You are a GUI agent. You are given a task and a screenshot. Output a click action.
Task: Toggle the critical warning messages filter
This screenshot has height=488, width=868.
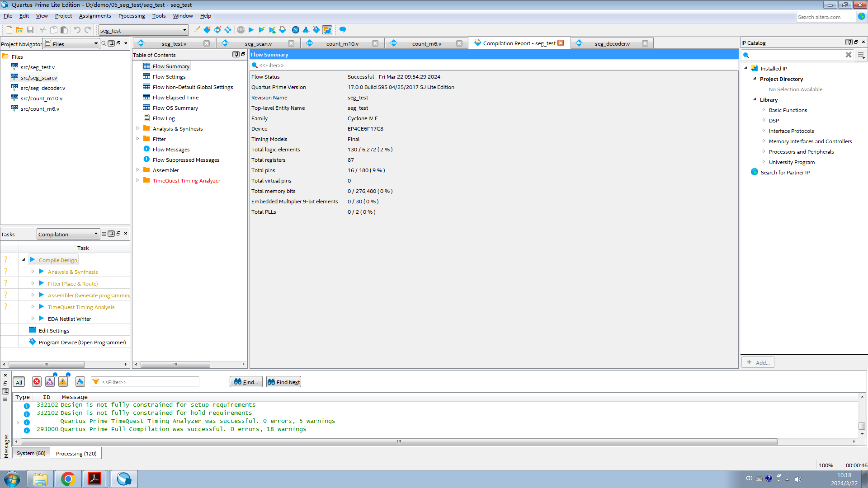[x=50, y=382]
